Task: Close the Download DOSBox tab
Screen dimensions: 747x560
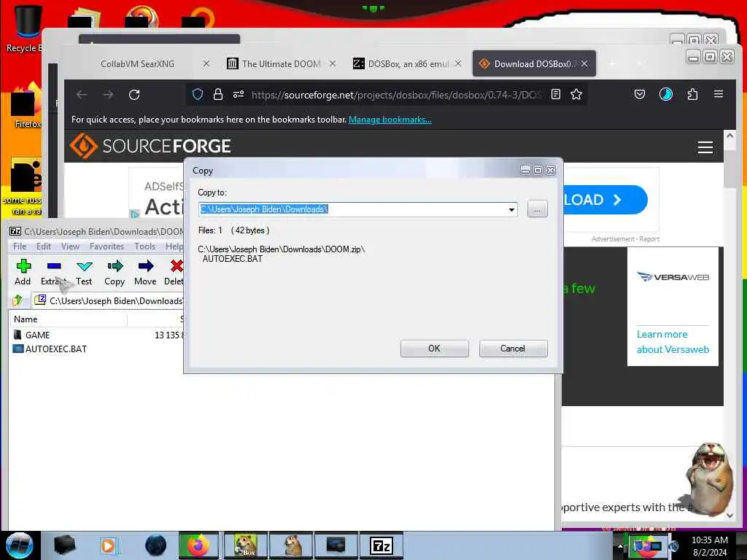Action: (584, 63)
